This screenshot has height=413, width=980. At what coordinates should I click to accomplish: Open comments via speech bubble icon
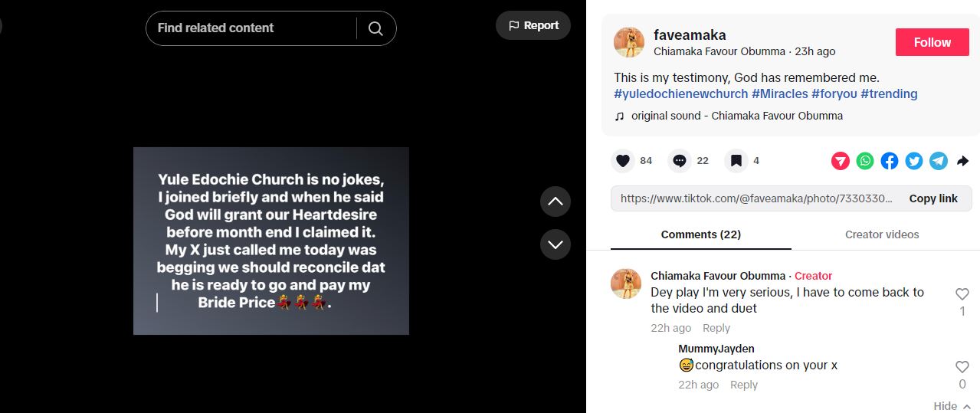pyautogui.click(x=680, y=161)
